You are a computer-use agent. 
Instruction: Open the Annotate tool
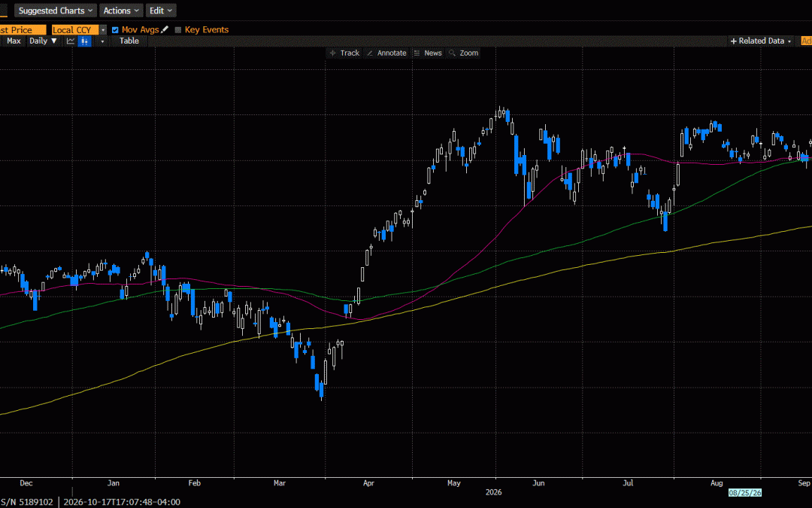386,53
